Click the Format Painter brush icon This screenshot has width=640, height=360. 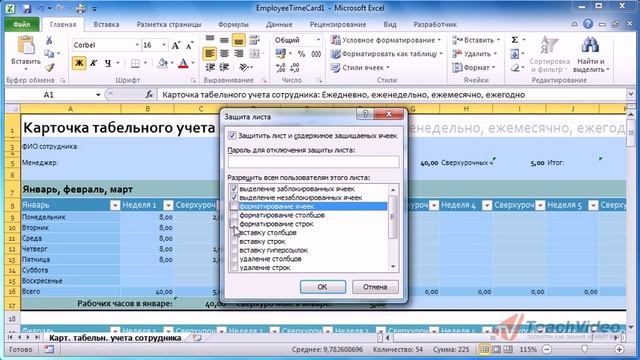coord(49,67)
